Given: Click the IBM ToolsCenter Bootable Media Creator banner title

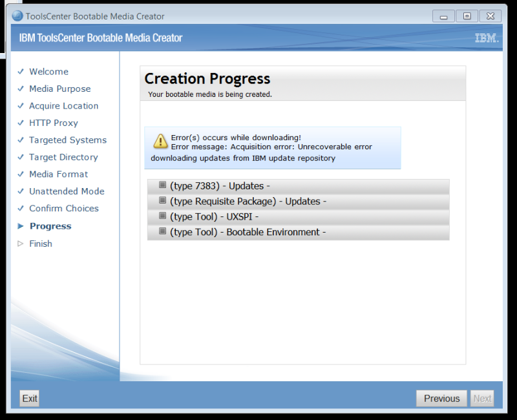Looking at the screenshot, I should pyautogui.click(x=101, y=38).
